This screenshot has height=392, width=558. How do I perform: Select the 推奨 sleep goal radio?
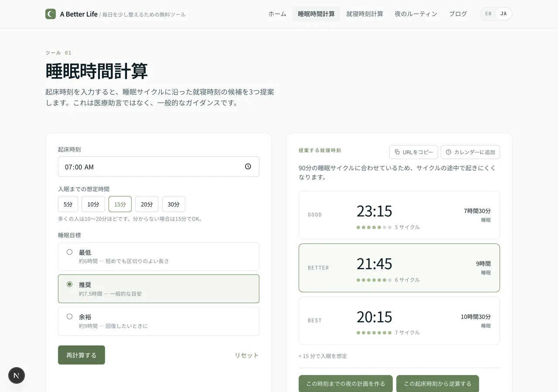coord(69,284)
